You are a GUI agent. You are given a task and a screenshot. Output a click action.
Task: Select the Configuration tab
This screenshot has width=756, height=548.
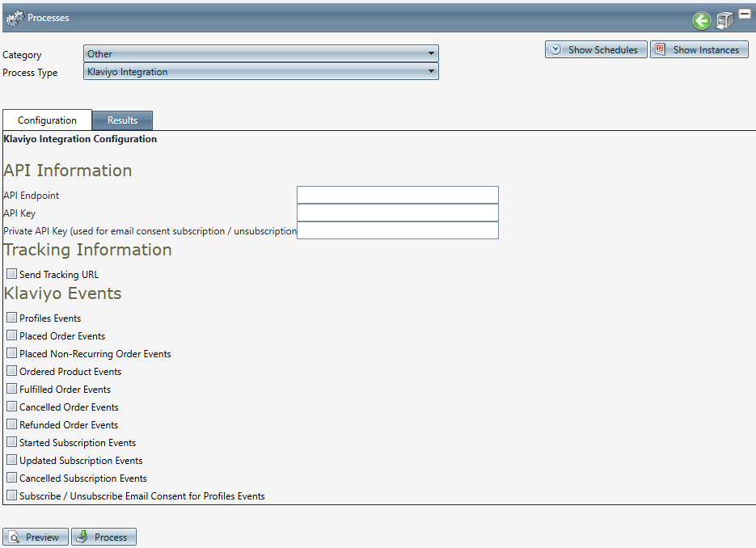47,120
